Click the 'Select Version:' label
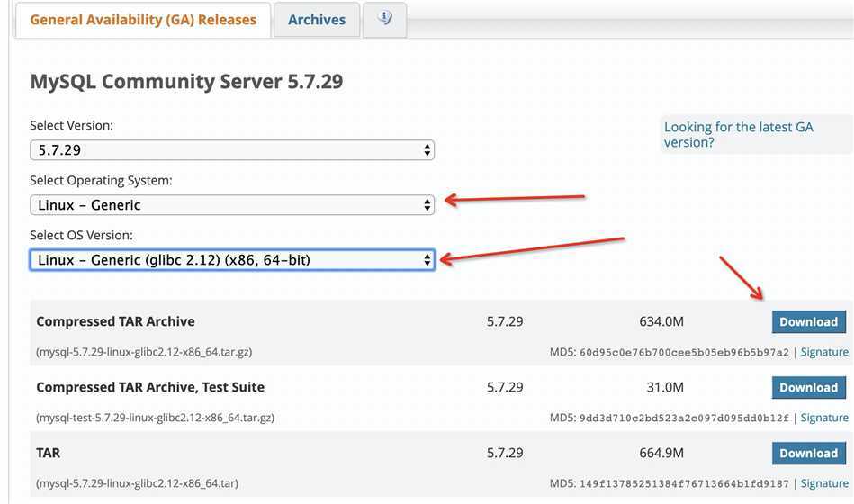 click(71, 125)
